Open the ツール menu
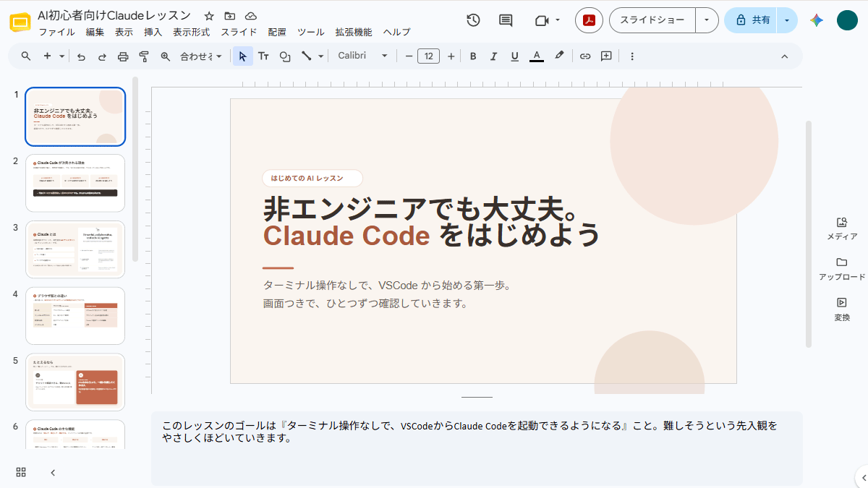This screenshot has height=488, width=868. (x=311, y=32)
